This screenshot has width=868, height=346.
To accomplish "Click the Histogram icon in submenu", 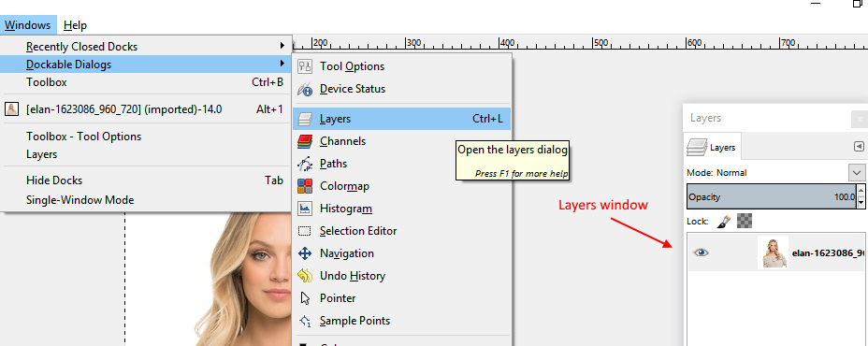I will 305,209.
